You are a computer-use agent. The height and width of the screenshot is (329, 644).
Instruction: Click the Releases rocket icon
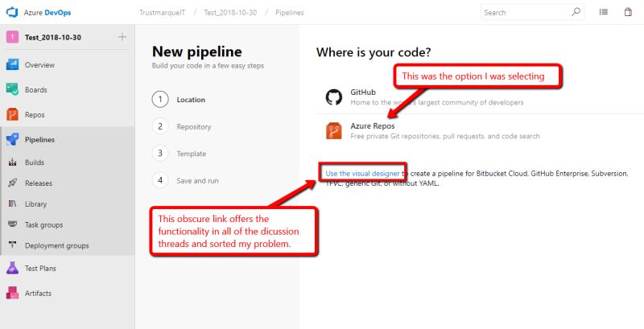click(x=12, y=183)
